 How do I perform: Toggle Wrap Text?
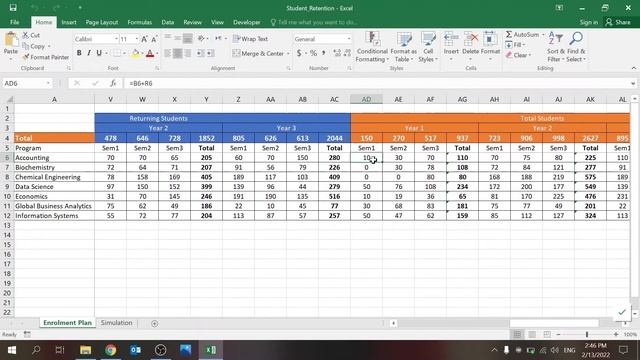[250, 39]
